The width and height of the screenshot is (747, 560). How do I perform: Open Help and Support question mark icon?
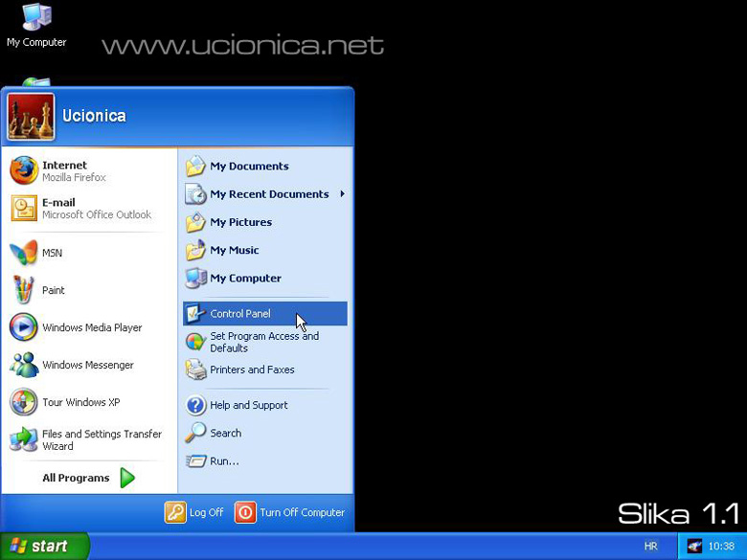tap(195, 405)
